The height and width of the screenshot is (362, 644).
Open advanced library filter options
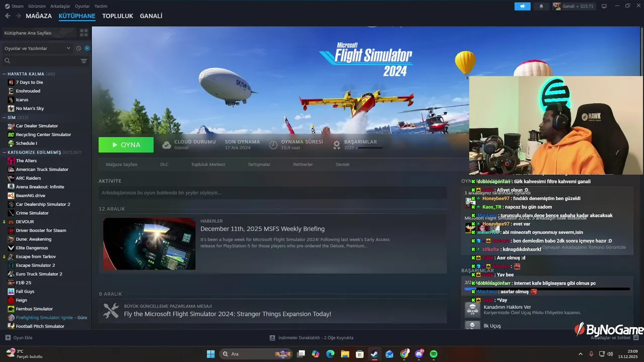coord(84,61)
